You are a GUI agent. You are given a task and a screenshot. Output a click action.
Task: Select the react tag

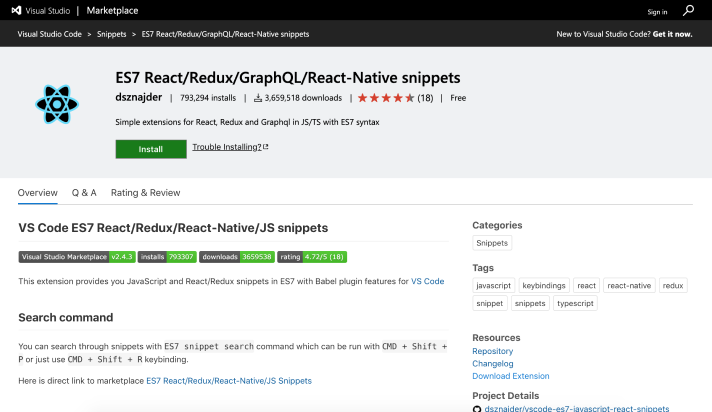coord(586,285)
